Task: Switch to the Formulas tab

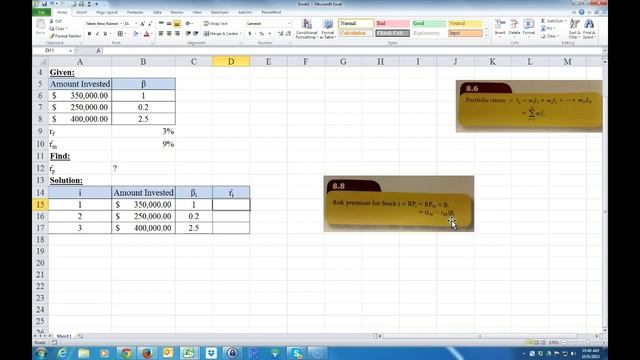Action: click(135, 12)
